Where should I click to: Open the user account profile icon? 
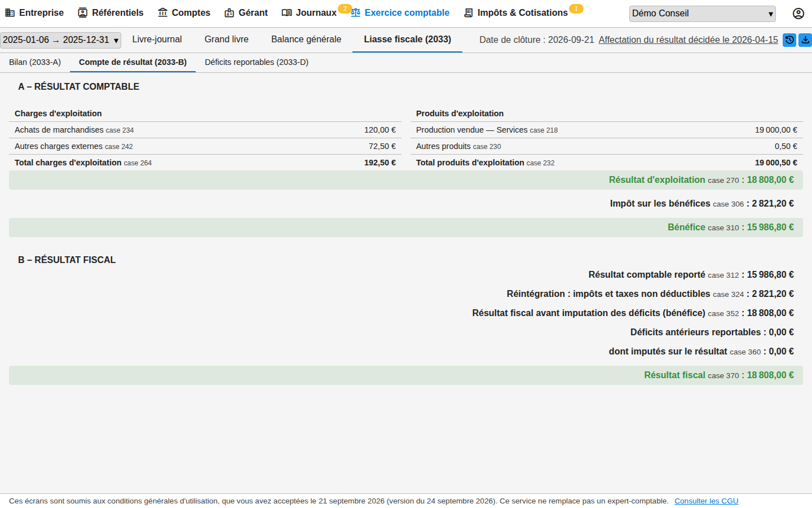[798, 14]
